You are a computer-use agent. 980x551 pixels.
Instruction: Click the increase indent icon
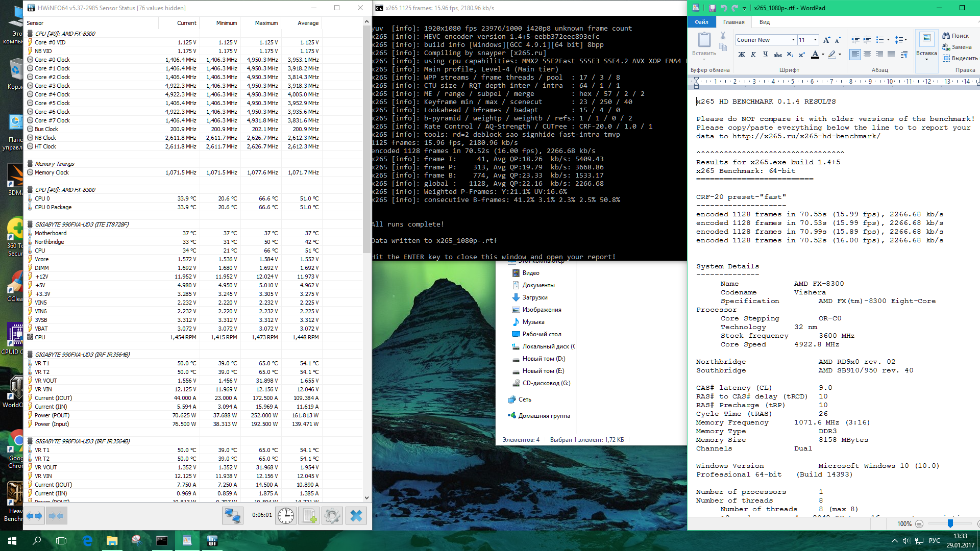coord(867,40)
